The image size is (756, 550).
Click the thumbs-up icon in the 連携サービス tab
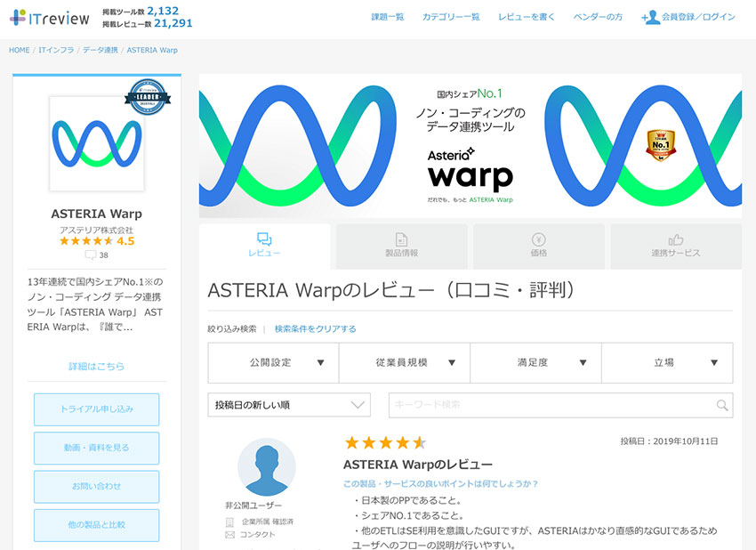click(675, 239)
